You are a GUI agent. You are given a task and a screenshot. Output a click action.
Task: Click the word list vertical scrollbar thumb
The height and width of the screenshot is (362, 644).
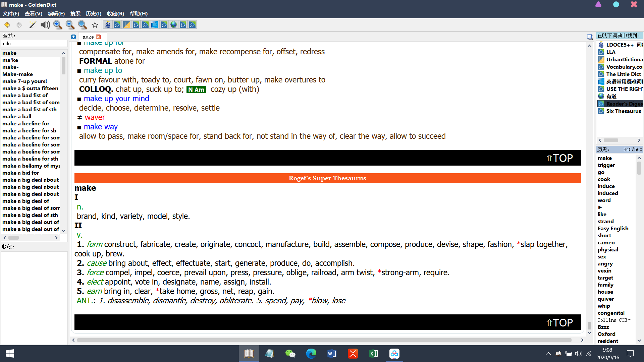click(63, 65)
